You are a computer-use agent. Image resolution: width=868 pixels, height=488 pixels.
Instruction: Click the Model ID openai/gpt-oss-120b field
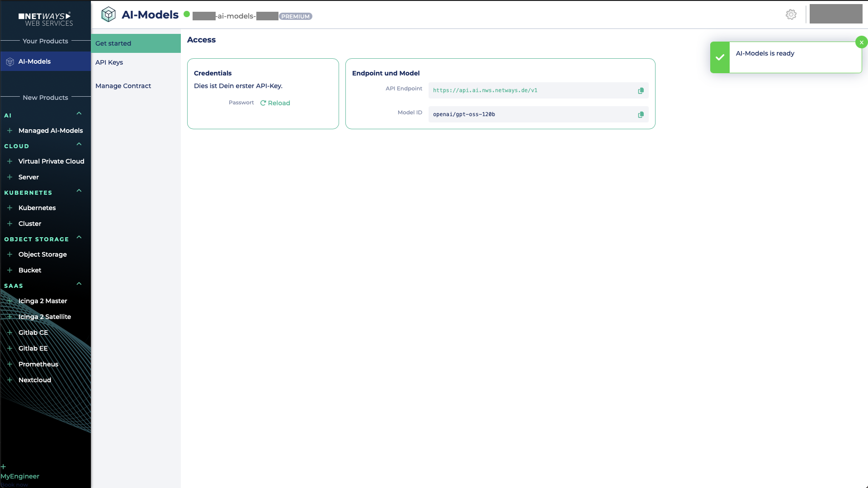(x=538, y=114)
